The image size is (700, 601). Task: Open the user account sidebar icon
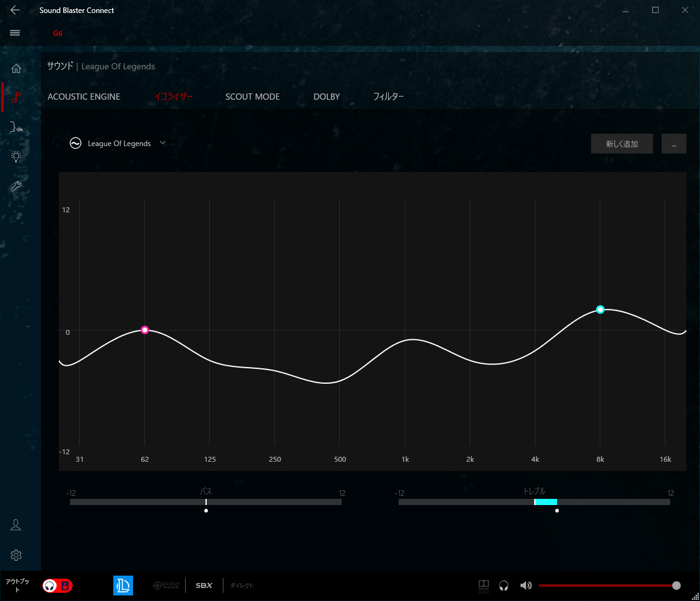[15, 525]
